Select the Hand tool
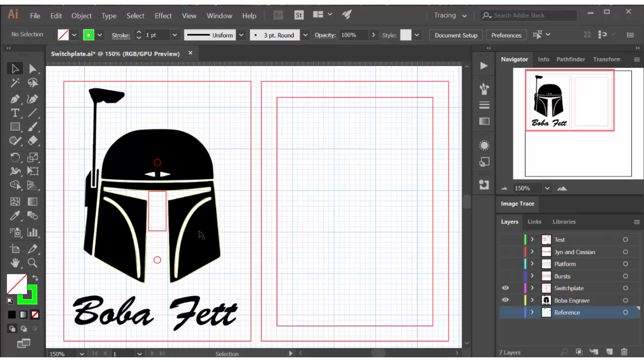This screenshot has width=644, height=362. [x=15, y=263]
